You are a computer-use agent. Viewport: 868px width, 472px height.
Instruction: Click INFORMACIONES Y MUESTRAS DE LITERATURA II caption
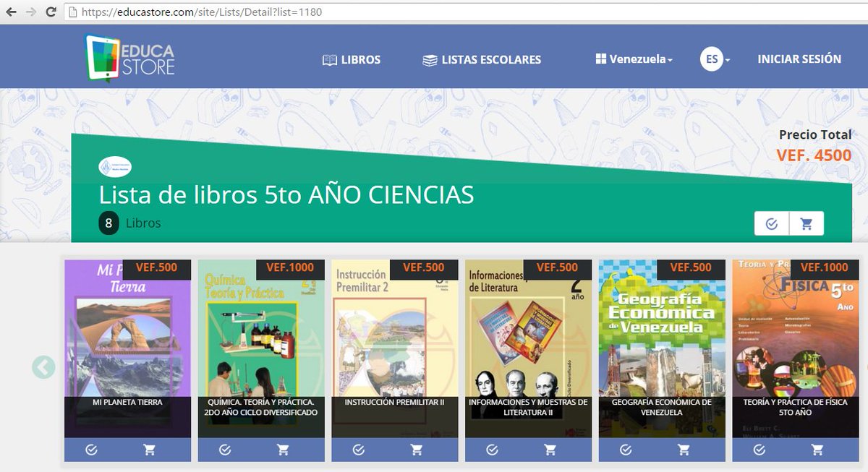[529, 407]
